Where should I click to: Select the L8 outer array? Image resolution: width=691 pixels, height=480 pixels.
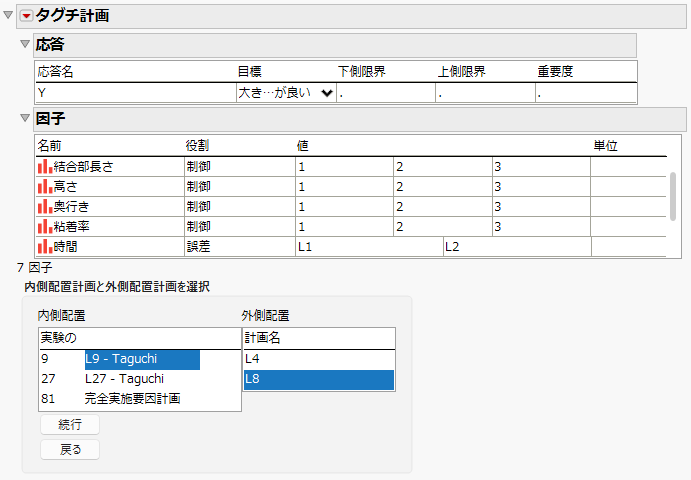[319, 380]
